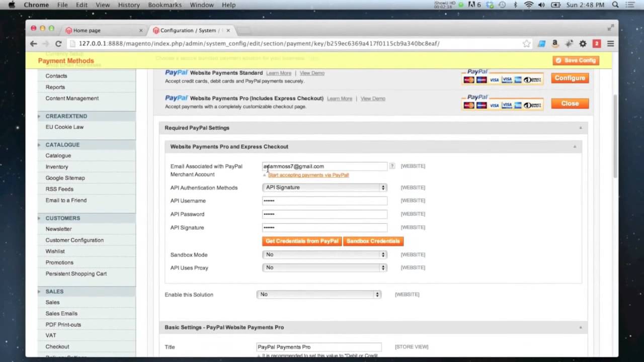Click the Bluetooth icon in menu bar
This screenshot has height=362, width=644.
515,5
